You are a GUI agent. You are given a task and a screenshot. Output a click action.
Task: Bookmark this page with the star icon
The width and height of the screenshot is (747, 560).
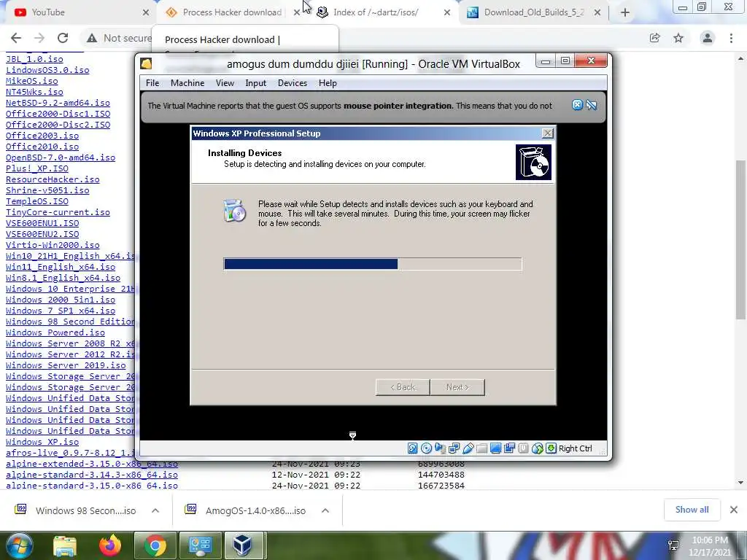pos(678,38)
